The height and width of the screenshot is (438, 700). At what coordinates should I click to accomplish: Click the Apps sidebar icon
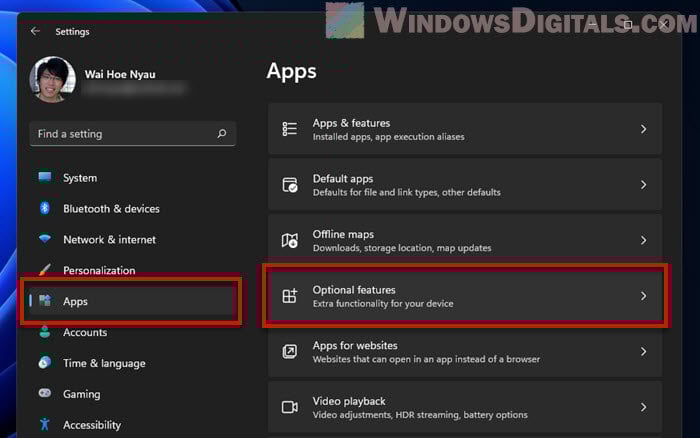45,300
